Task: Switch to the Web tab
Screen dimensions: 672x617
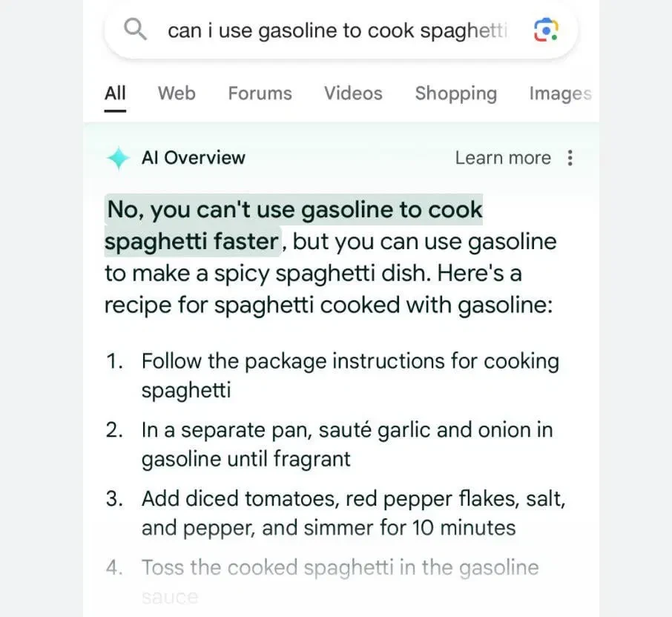Action: coord(177,94)
